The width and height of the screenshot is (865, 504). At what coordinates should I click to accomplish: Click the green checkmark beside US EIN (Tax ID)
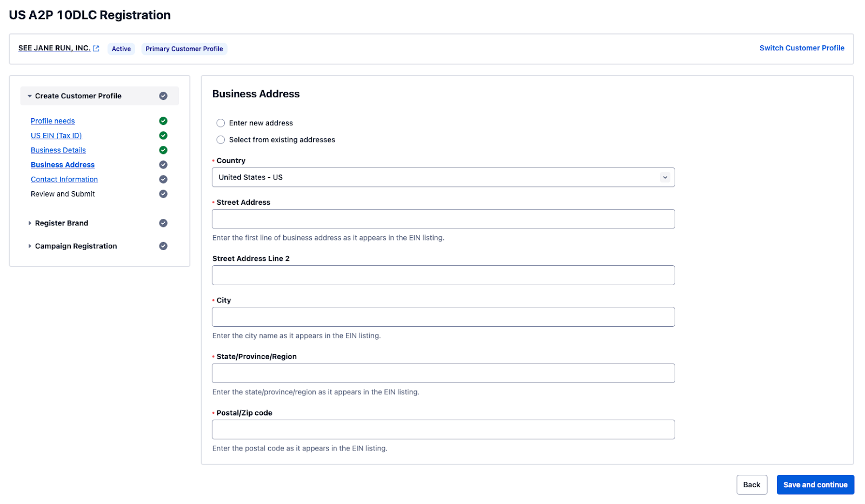(x=163, y=136)
